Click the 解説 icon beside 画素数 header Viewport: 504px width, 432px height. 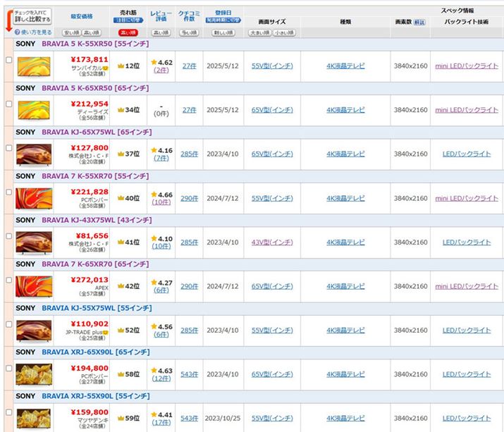[419, 23]
